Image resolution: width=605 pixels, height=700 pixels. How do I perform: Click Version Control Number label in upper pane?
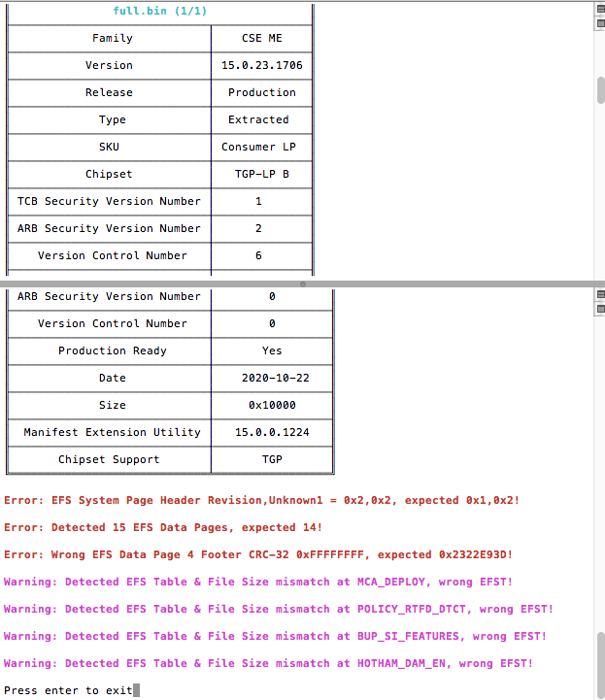[x=113, y=255]
